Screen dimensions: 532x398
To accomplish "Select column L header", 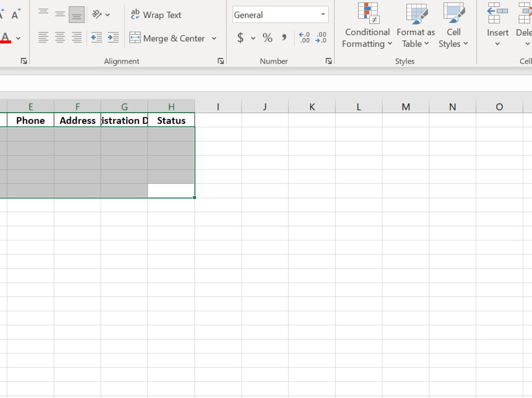I will click(x=359, y=107).
